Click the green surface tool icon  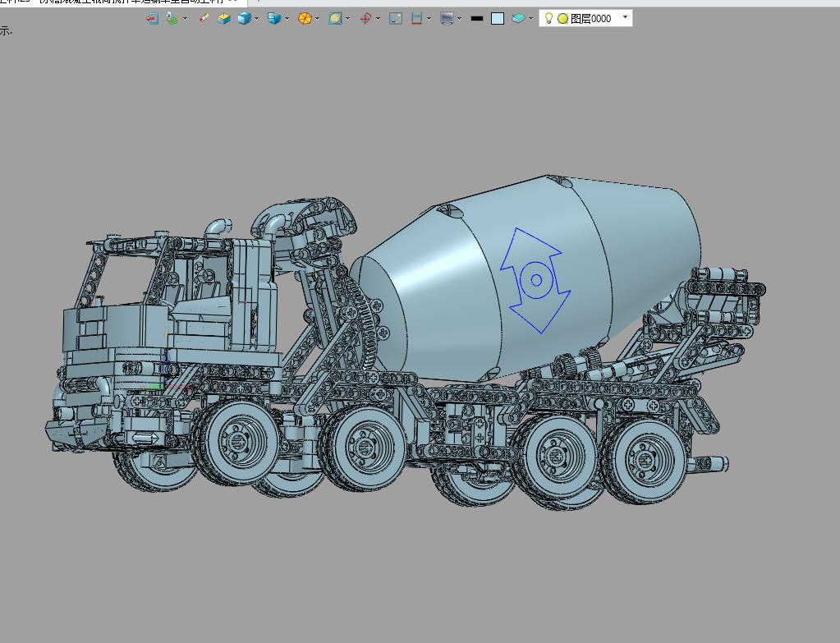[172, 19]
